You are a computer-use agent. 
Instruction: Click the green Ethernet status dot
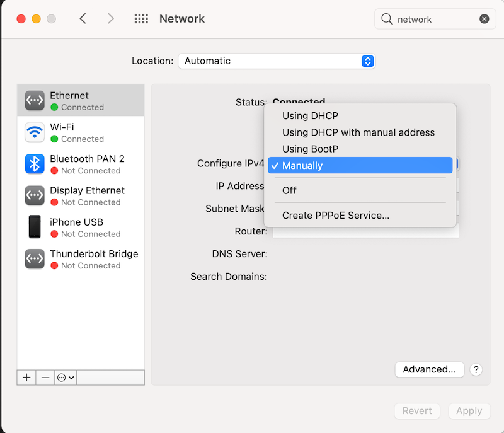54,107
